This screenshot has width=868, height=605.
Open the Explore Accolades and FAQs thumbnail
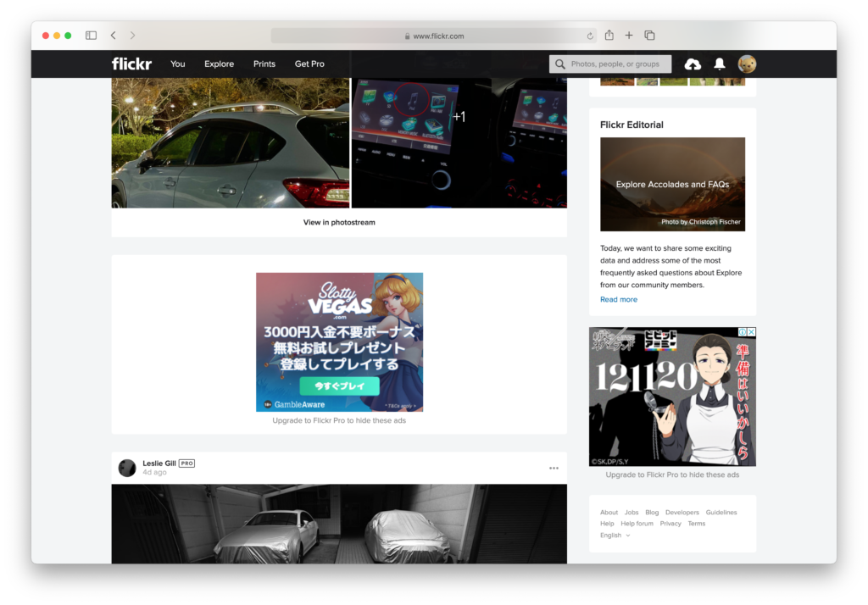coord(672,184)
